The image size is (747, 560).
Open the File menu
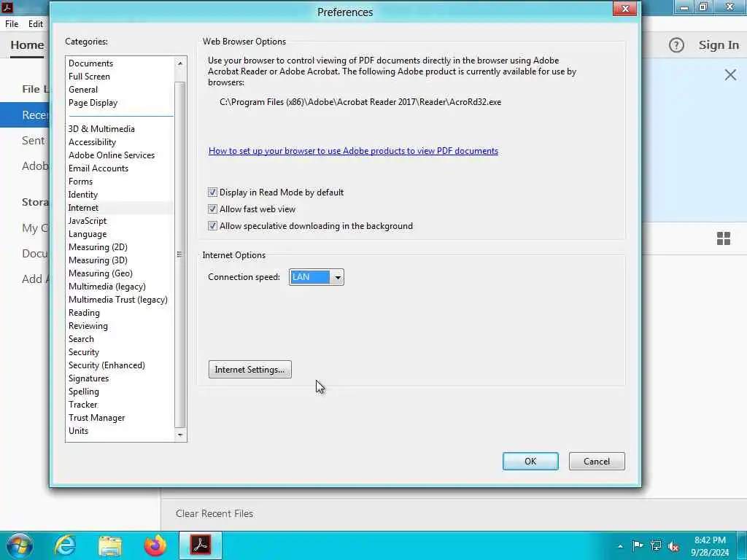(12, 24)
